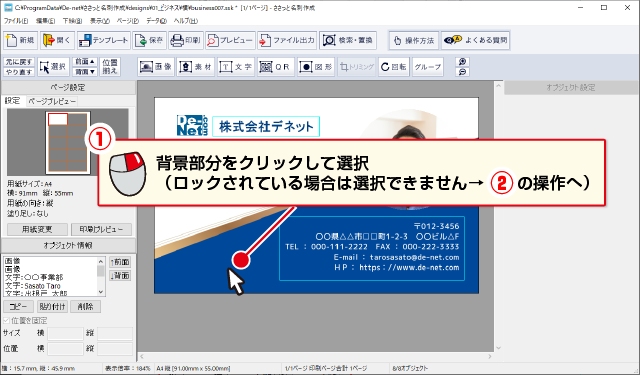The image size is (641, 375).
Task: Open the テンプレート template chooser
Action: (x=103, y=40)
